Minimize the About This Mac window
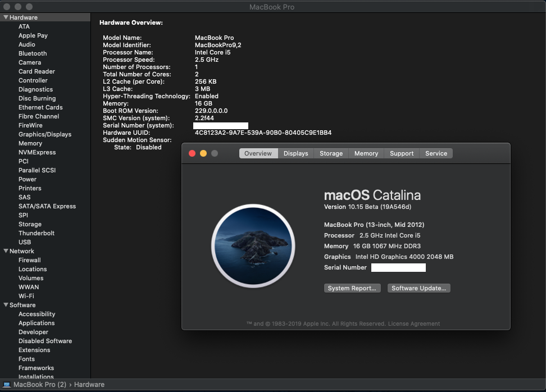Viewport: 546px width, 392px height. 203,153
